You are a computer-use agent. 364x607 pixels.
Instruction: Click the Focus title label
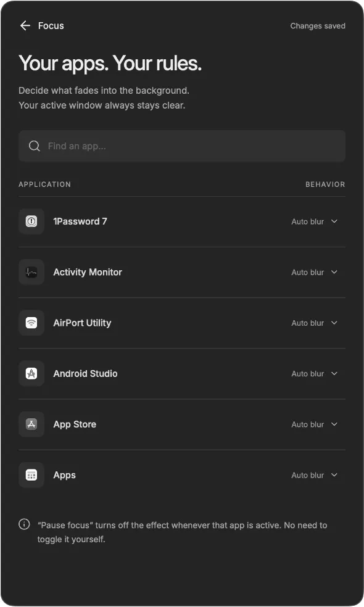tap(51, 25)
